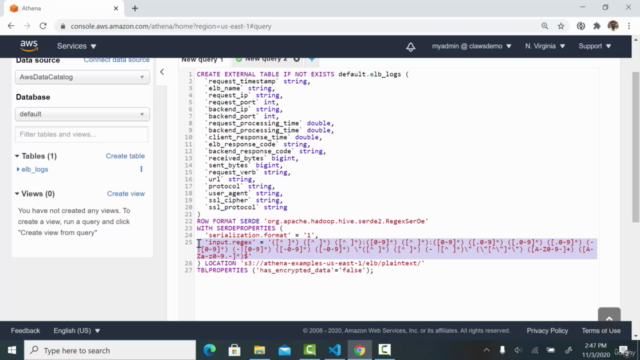Add a new query tab
This screenshot has height=360, width=640.
(x=312, y=60)
